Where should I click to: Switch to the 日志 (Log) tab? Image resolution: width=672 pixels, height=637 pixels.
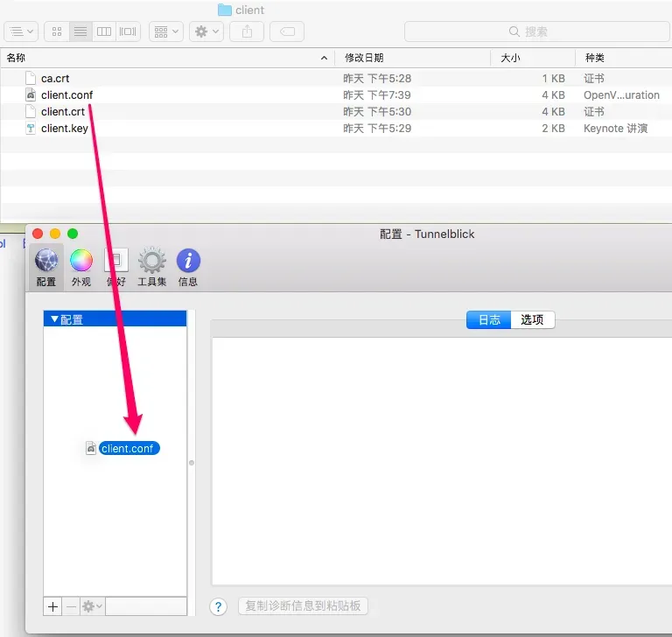pos(488,319)
